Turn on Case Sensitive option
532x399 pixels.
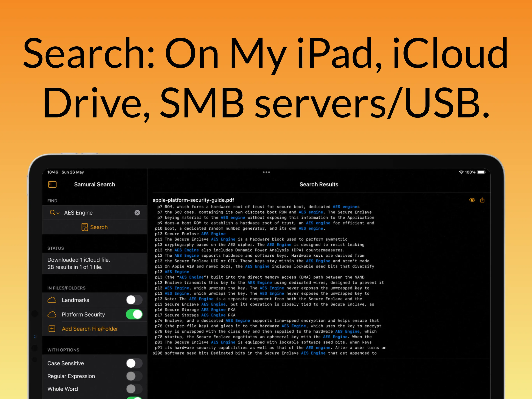point(134,363)
